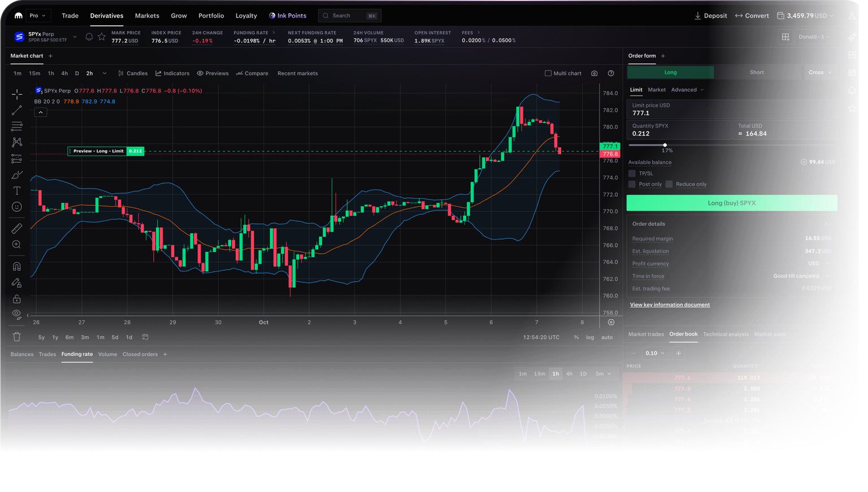
Task: Open the Cross margin mode dropdown
Action: pyautogui.click(x=820, y=72)
